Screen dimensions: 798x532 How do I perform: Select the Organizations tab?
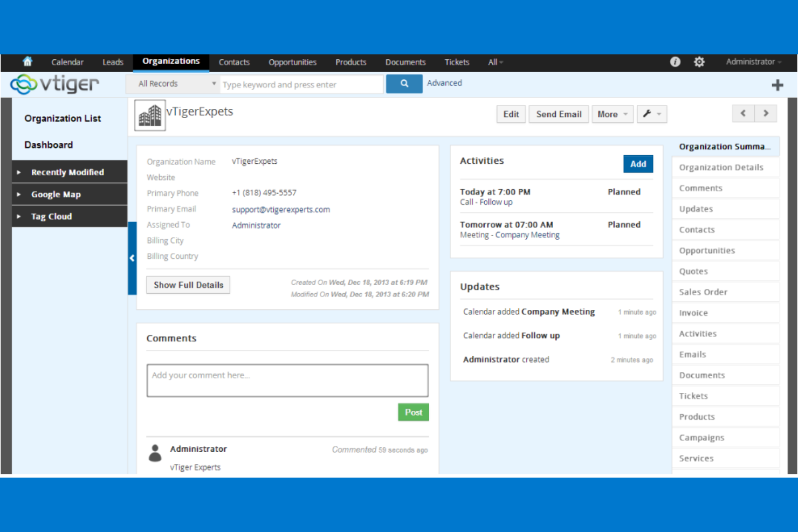pyautogui.click(x=171, y=62)
